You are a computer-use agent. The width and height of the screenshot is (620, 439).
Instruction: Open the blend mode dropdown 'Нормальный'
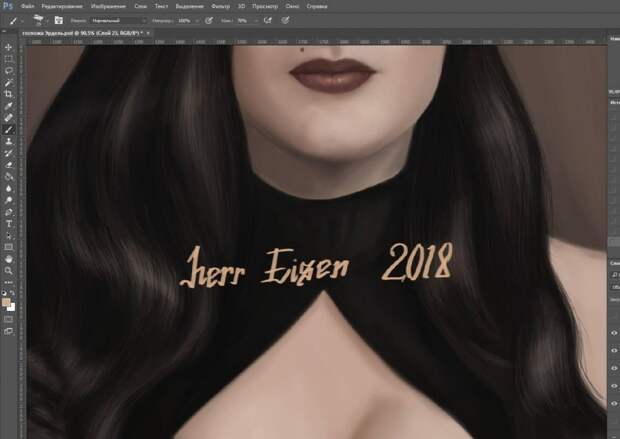click(x=118, y=20)
